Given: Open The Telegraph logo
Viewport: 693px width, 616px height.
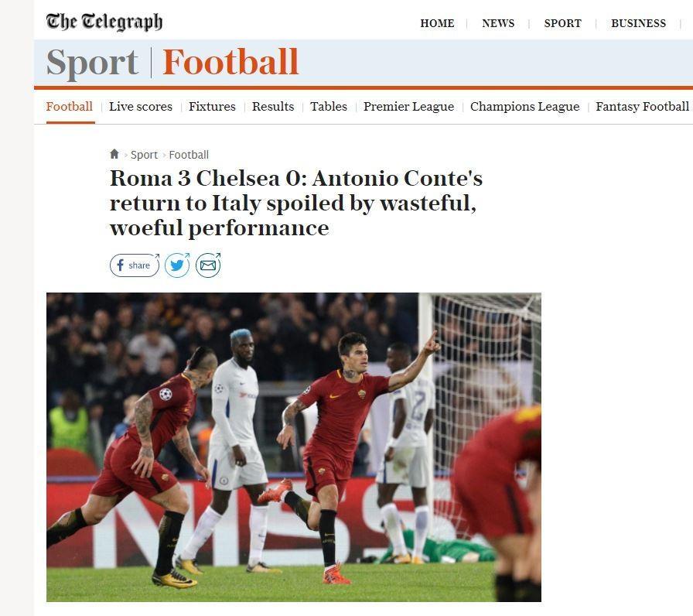Looking at the screenshot, I should coord(104,22).
